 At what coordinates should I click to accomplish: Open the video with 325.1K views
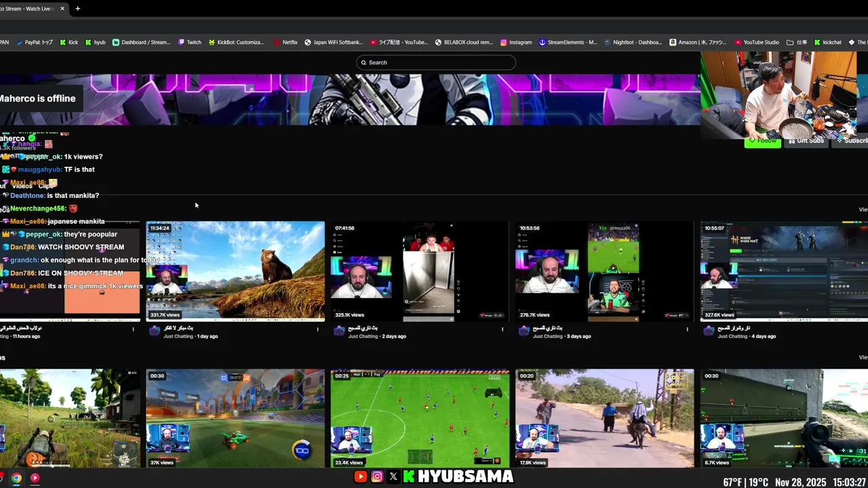pos(420,271)
